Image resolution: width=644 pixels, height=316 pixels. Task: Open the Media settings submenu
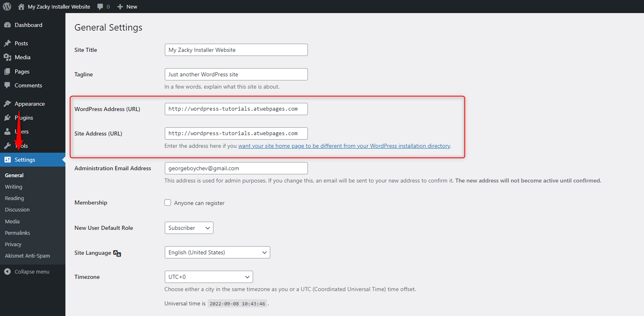(x=12, y=221)
